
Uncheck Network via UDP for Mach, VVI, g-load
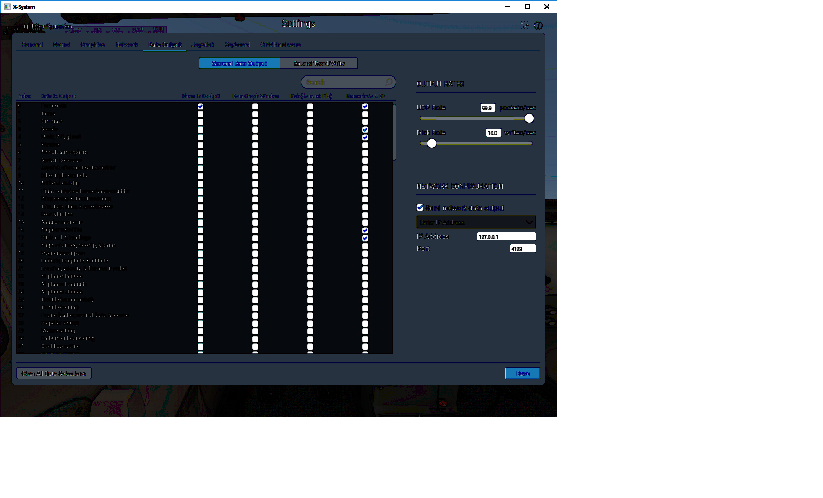365,137
